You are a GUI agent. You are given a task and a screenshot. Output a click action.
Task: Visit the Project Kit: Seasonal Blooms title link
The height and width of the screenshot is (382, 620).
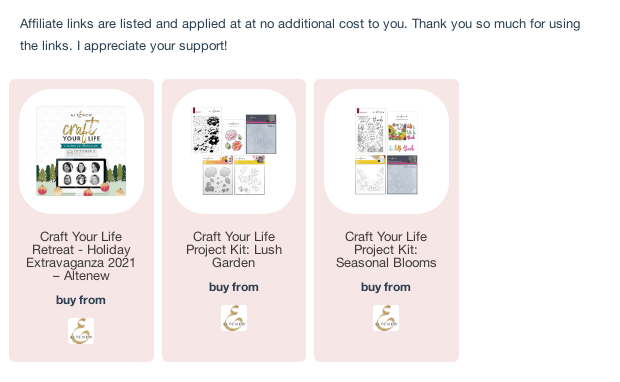click(x=386, y=250)
